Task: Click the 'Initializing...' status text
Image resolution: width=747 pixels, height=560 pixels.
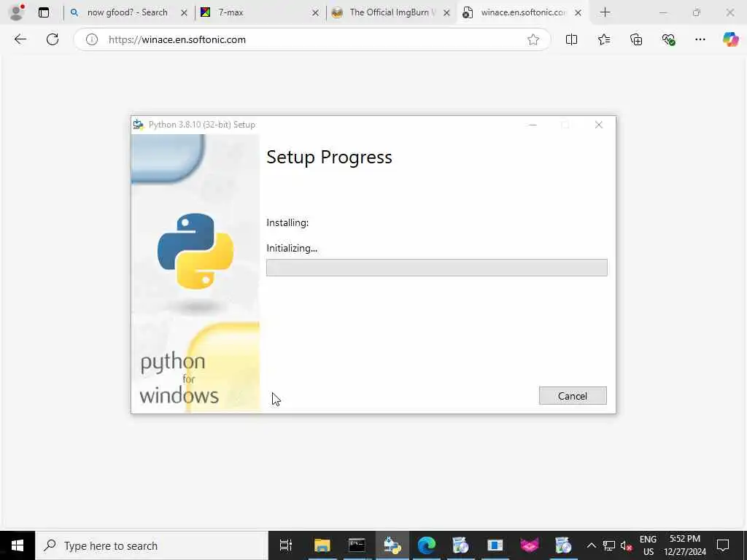Action: click(292, 248)
